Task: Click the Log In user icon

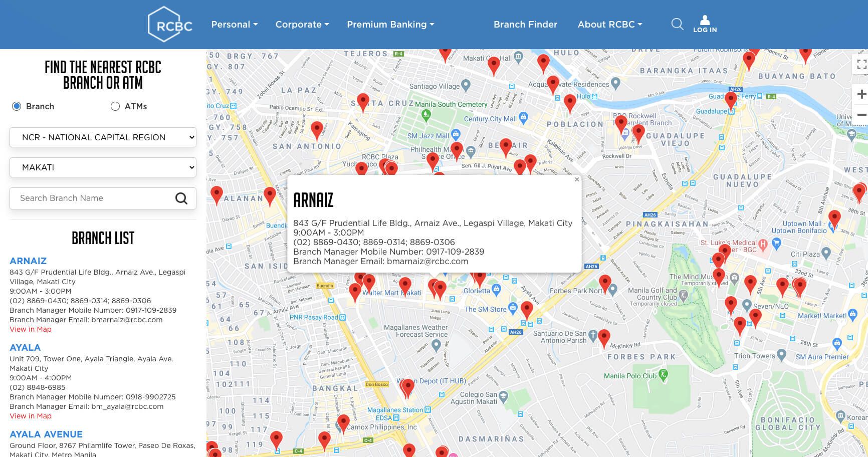Action: point(705,24)
